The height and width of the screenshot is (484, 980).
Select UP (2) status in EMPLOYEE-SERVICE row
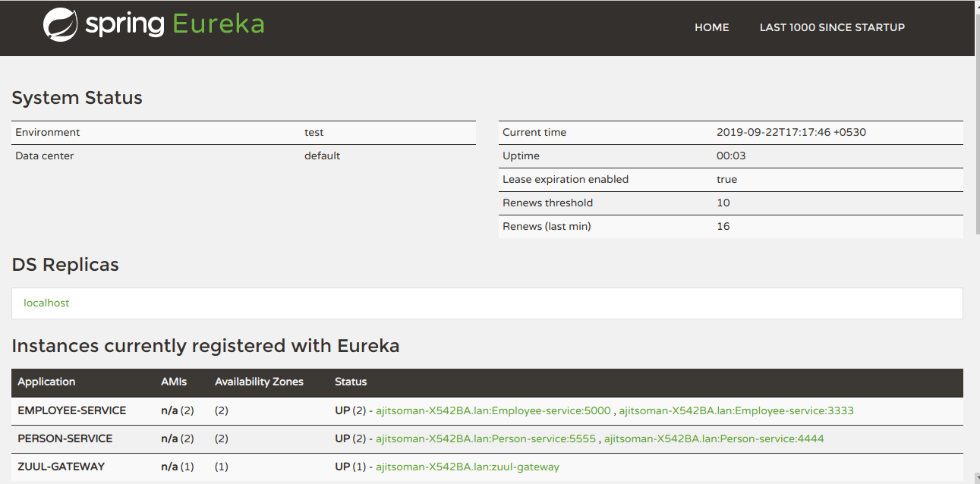[350, 410]
